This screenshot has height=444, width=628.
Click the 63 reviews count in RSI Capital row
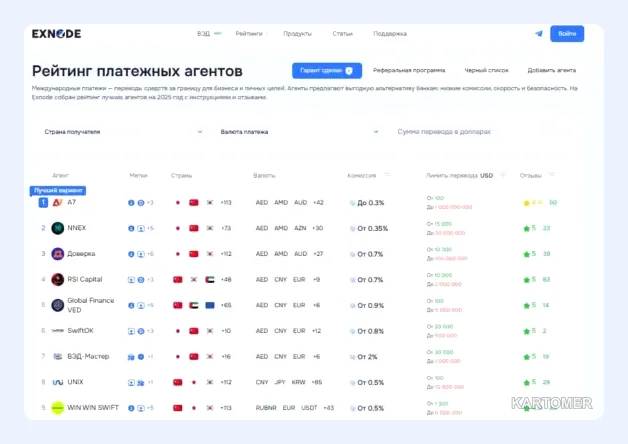click(x=546, y=279)
